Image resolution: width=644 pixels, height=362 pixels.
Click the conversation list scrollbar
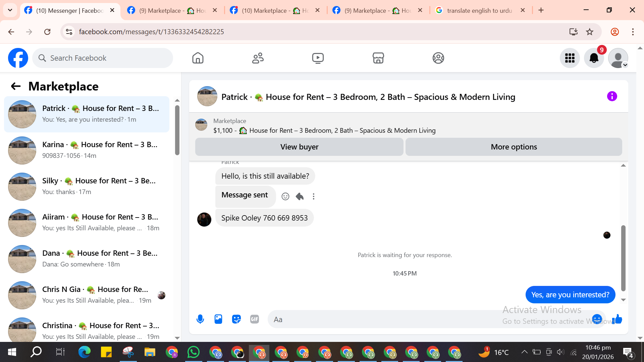click(177, 130)
